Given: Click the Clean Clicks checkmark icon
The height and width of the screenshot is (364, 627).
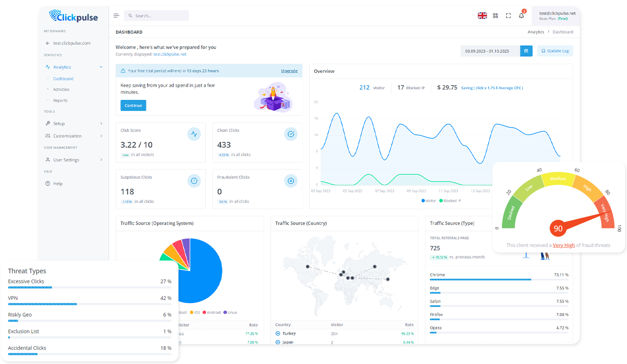Looking at the screenshot, I should [x=291, y=134].
